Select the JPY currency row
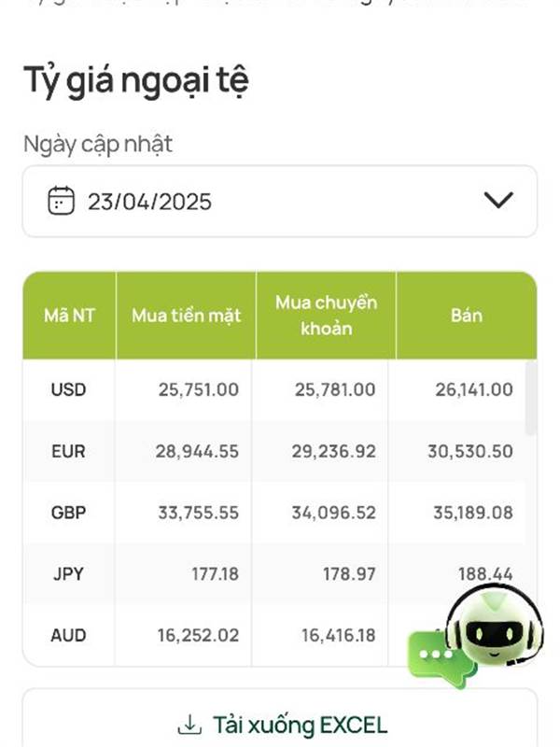560x747 pixels. coord(274,574)
